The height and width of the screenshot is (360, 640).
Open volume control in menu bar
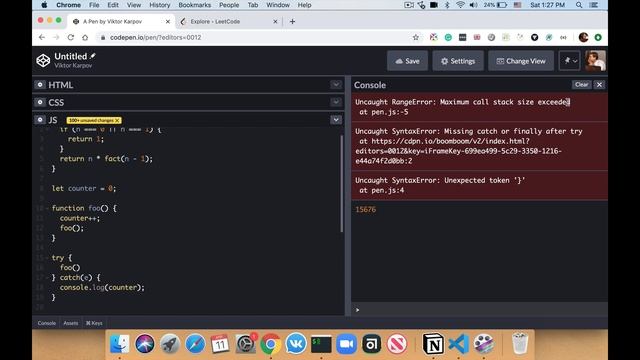pos(473,5)
